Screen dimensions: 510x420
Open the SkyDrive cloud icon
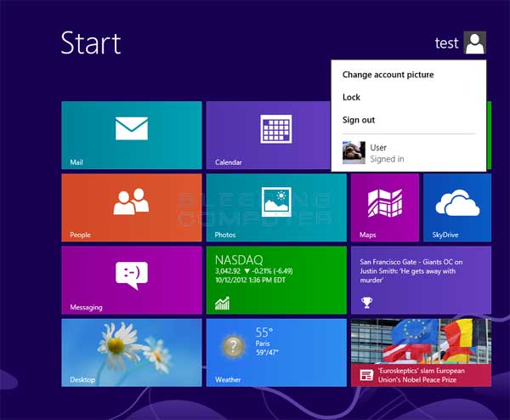457,202
